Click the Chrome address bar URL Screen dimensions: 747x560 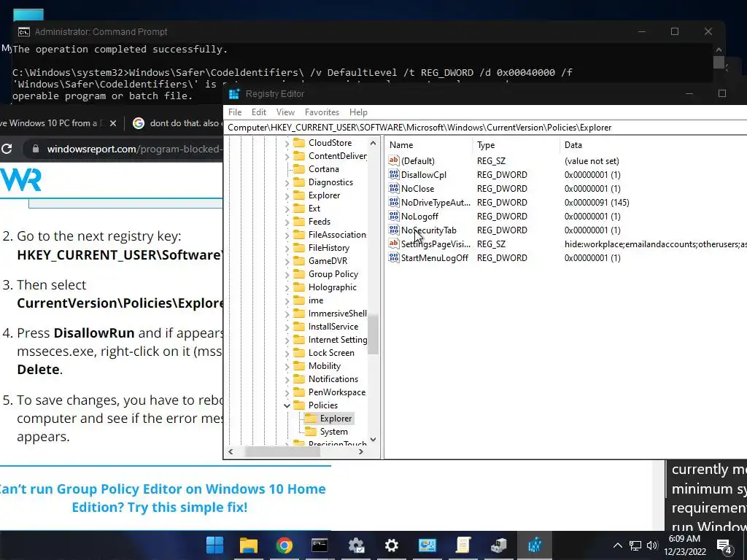(133, 149)
